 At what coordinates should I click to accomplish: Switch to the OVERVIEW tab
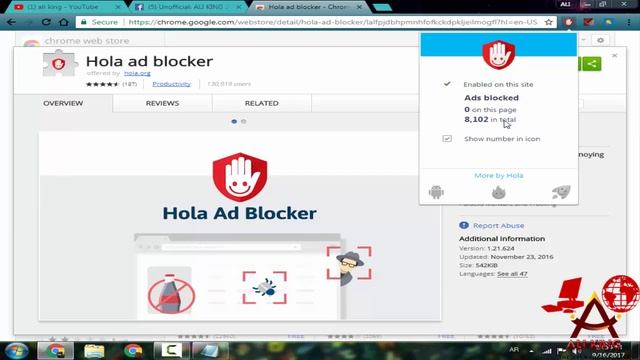click(63, 103)
